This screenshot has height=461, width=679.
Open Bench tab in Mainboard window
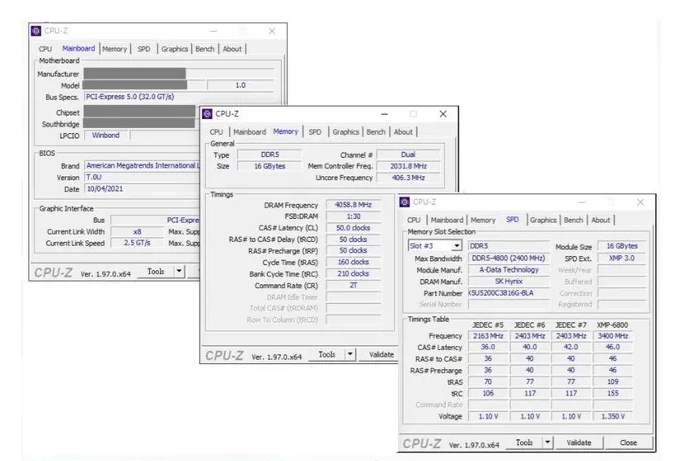click(205, 49)
